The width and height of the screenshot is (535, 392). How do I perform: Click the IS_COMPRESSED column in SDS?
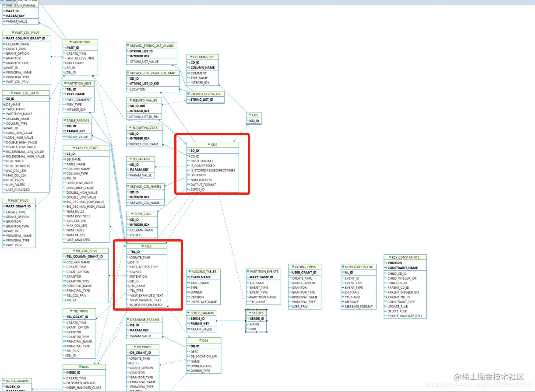click(203, 166)
